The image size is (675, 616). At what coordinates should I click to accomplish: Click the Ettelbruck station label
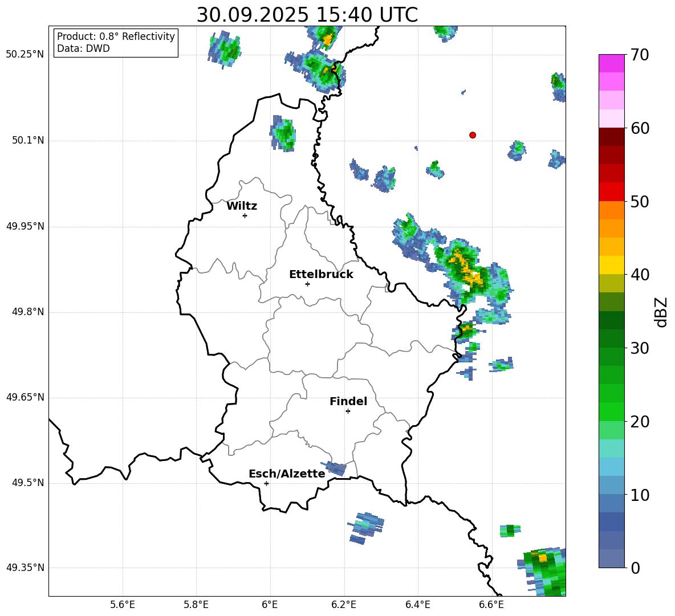coord(321,275)
